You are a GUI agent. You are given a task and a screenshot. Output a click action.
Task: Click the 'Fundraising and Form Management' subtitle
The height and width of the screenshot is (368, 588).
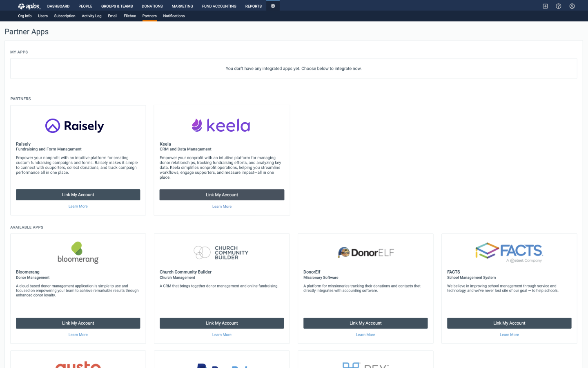(49, 149)
